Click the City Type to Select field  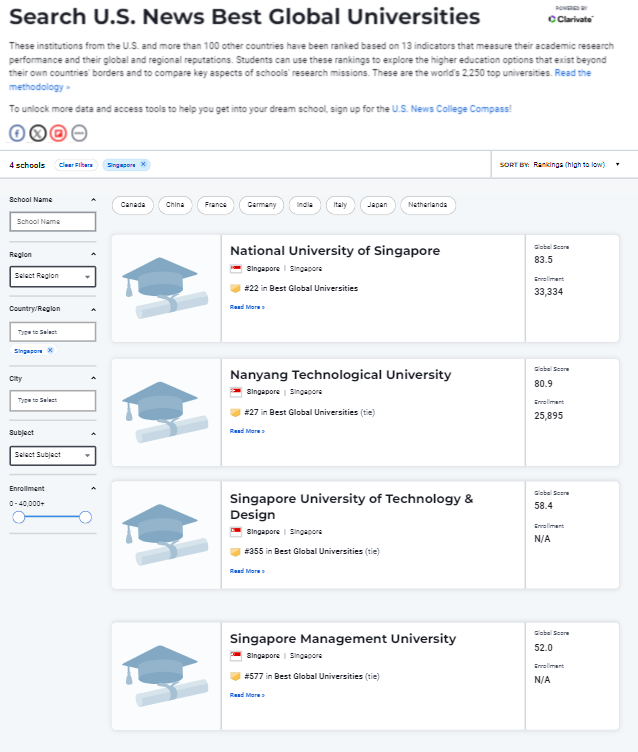point(53,400)
